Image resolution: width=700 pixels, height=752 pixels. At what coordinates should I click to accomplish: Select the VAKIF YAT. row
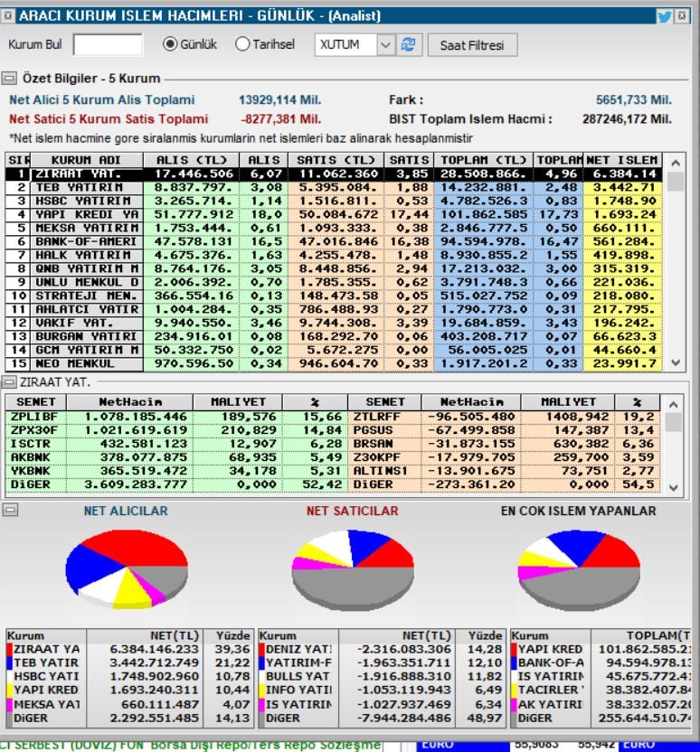334,323
